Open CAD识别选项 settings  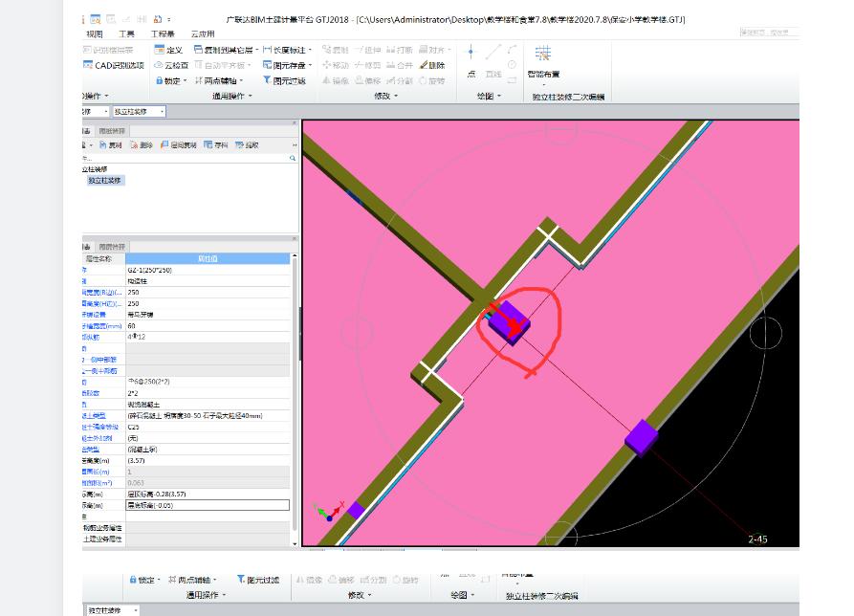(x=113, y=65)
